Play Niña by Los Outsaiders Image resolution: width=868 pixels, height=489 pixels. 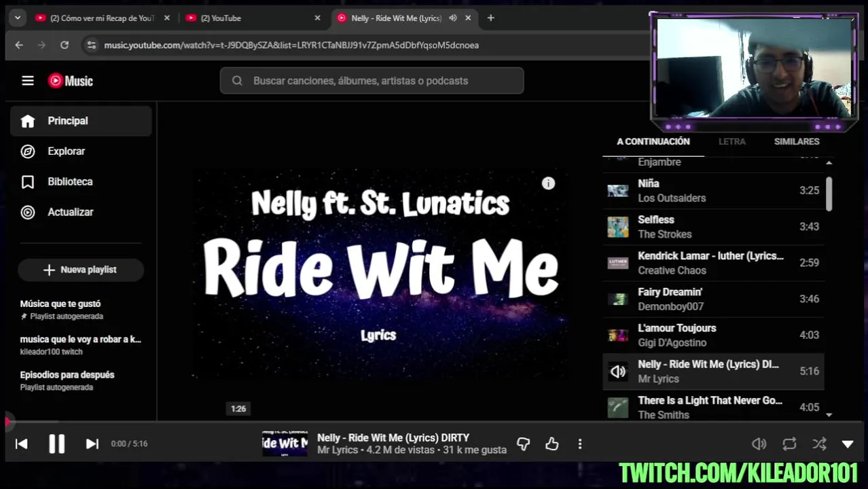click(713, 191)
